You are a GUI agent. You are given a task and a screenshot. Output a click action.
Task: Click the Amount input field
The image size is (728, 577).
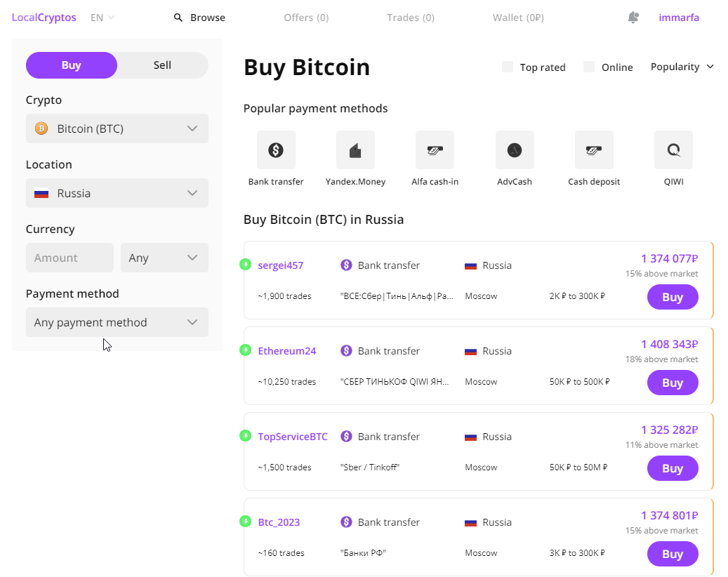point(70,258)
